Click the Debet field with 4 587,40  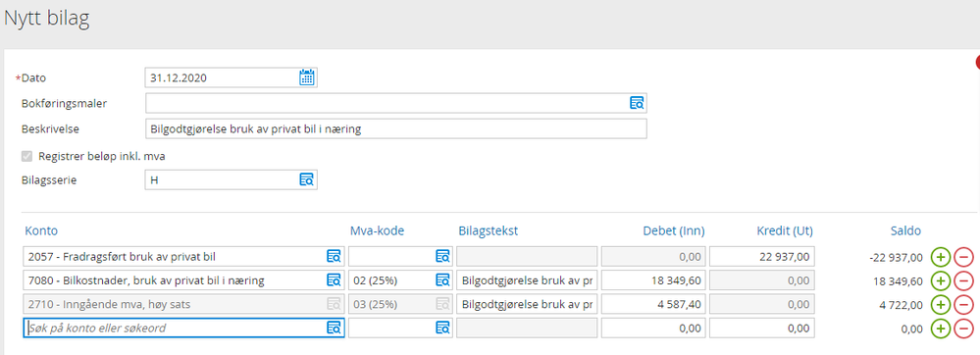tap(653, 304)
